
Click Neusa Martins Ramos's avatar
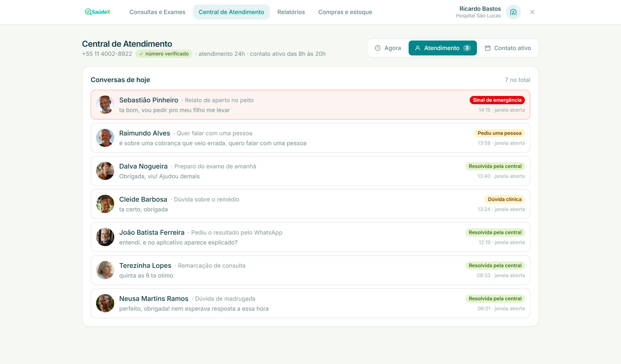[x=105, y=303]
